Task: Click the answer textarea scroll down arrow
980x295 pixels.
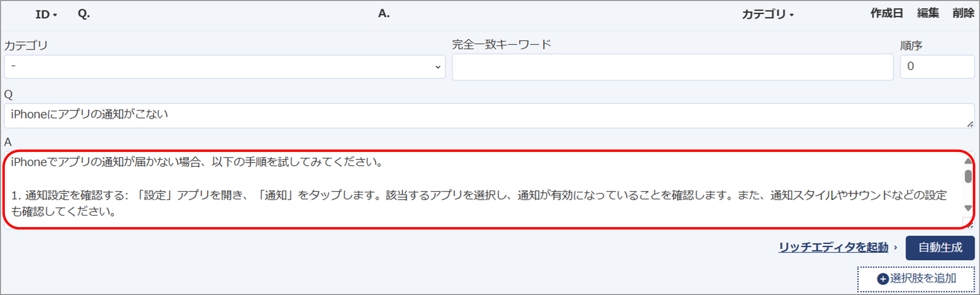Action: coord(968,208)
